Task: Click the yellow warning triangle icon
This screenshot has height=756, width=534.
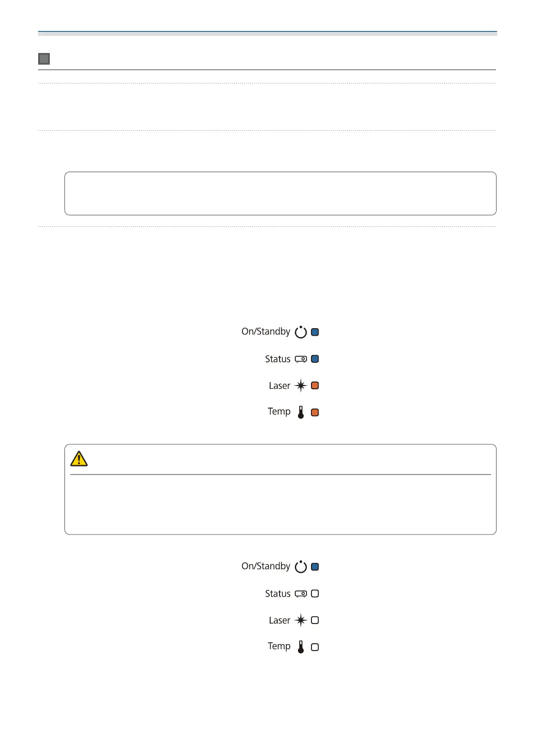Action: (x=79, y=459)
